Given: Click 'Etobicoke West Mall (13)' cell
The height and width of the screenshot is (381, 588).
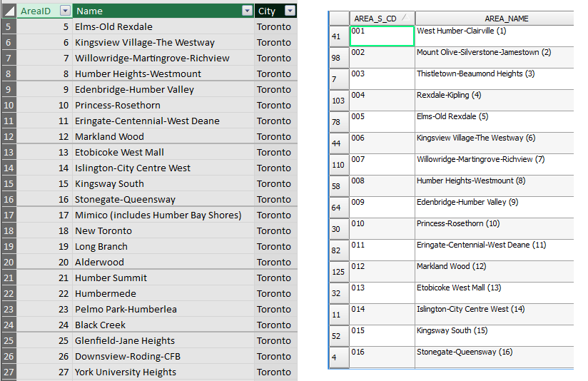Looking at the screenshot, I should pyautogui.click(x=495, y=293).
